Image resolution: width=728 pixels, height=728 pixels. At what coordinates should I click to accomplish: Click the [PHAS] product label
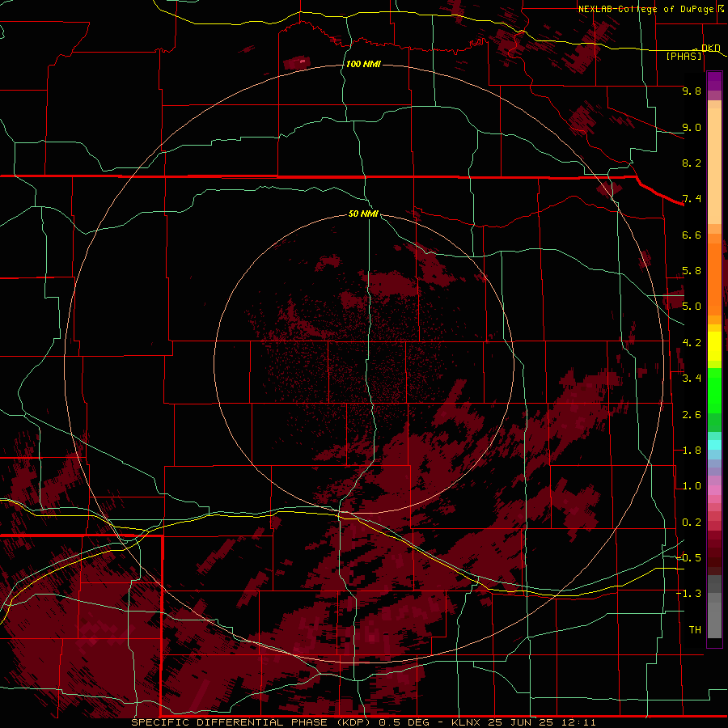(x=684, y=56)
